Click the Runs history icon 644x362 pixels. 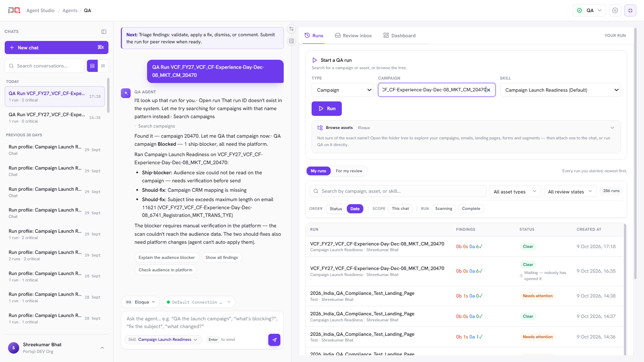coord(307,35)
